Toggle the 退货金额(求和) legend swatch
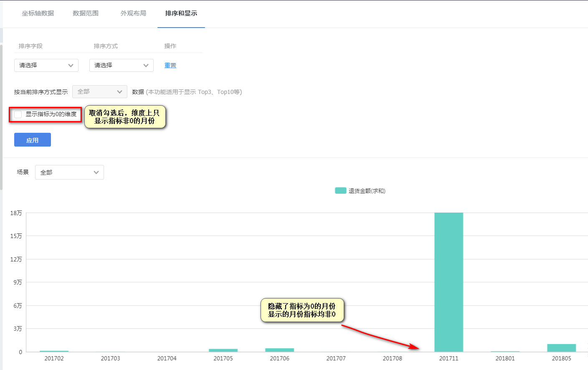This screenshot has height=370, width=588. 341,191
